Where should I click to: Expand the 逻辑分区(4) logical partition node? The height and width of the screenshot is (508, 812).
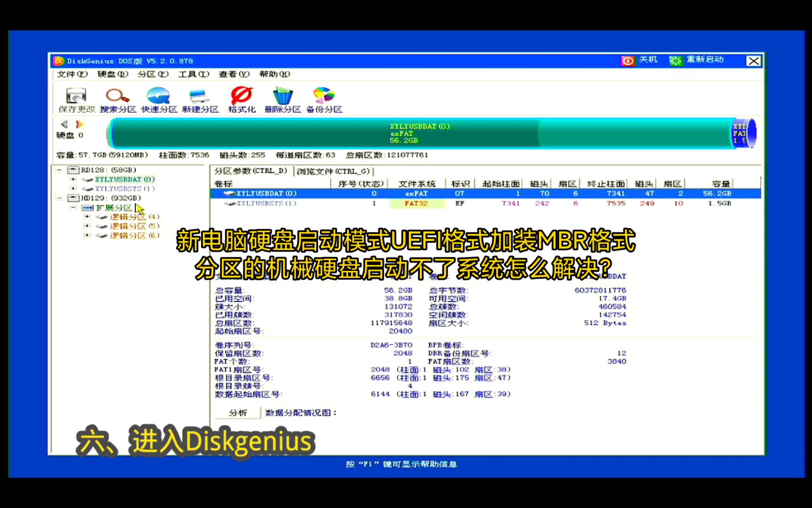(x=86, y=217)
